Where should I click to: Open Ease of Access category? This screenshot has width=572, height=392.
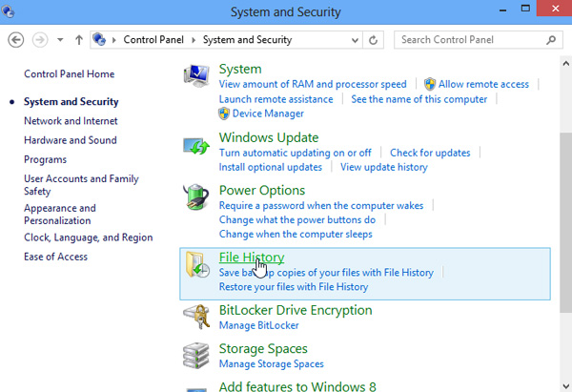click(56, 257)
